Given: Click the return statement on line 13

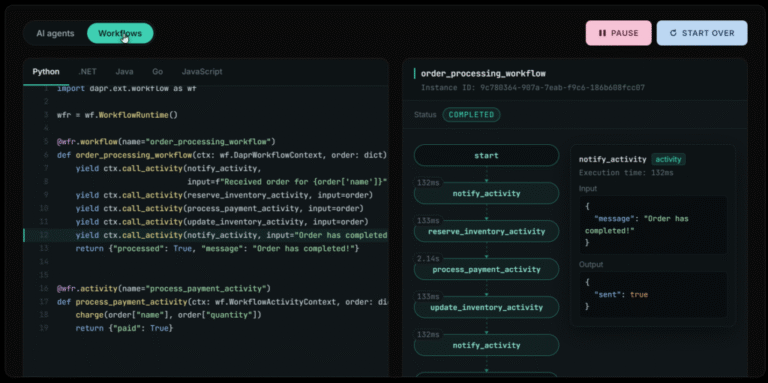Looking at the screenshot, I should point(217,249).
